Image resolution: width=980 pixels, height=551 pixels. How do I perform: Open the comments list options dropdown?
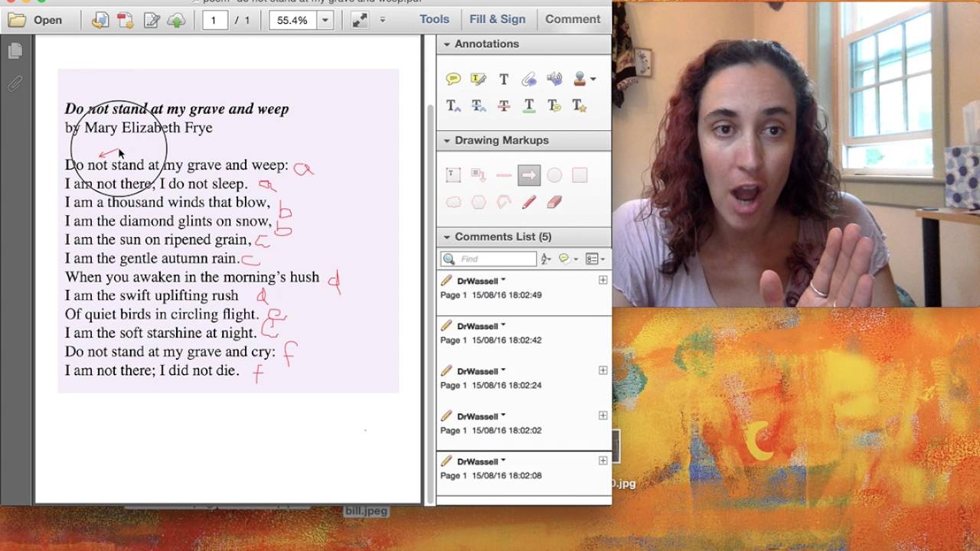pos(595,259)
